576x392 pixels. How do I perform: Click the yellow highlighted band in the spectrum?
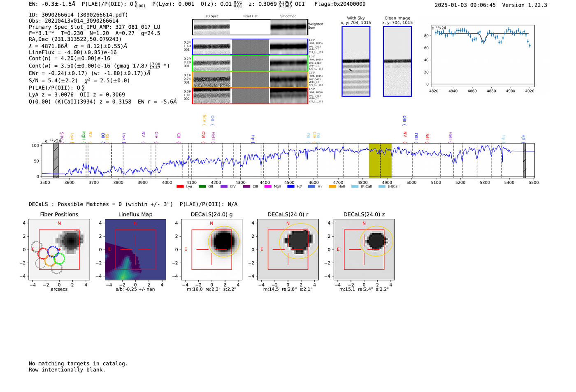(x=380, y=160)
